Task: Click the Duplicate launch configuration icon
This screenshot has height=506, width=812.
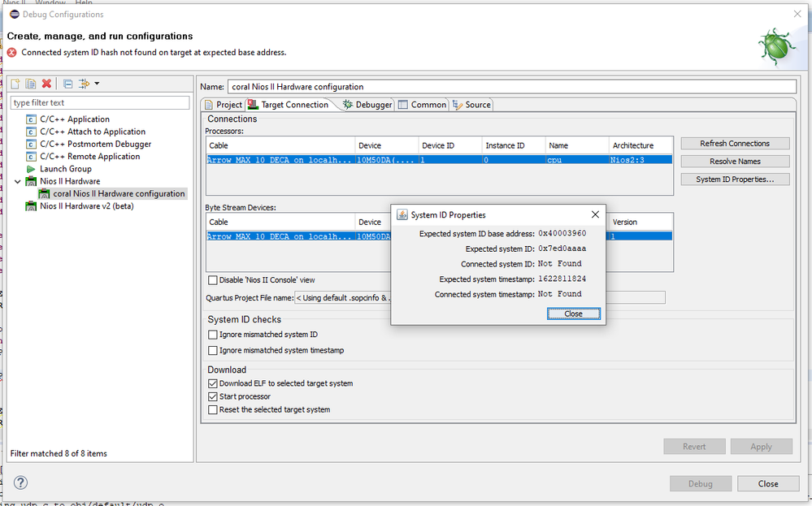Action: tap(31, 84)
